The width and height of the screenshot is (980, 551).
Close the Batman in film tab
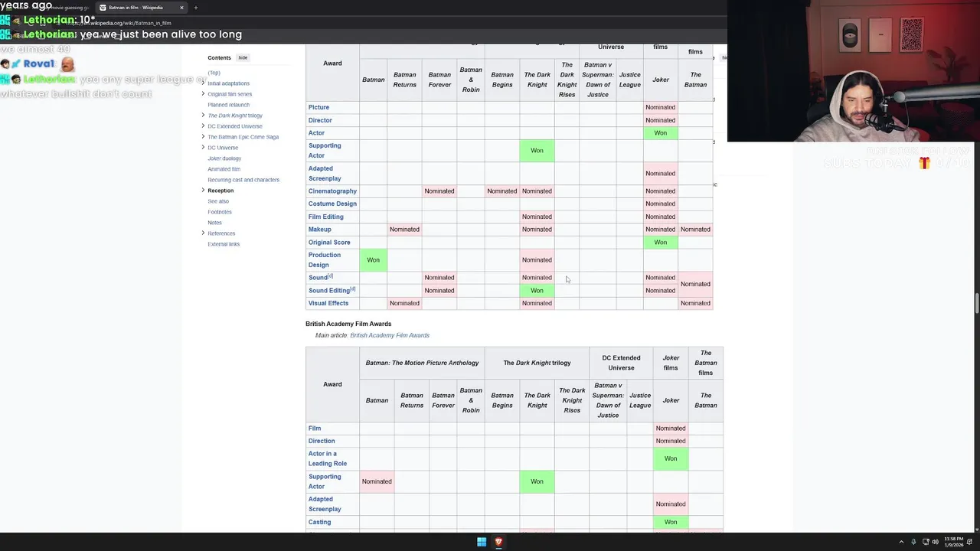tap(181, 8)
